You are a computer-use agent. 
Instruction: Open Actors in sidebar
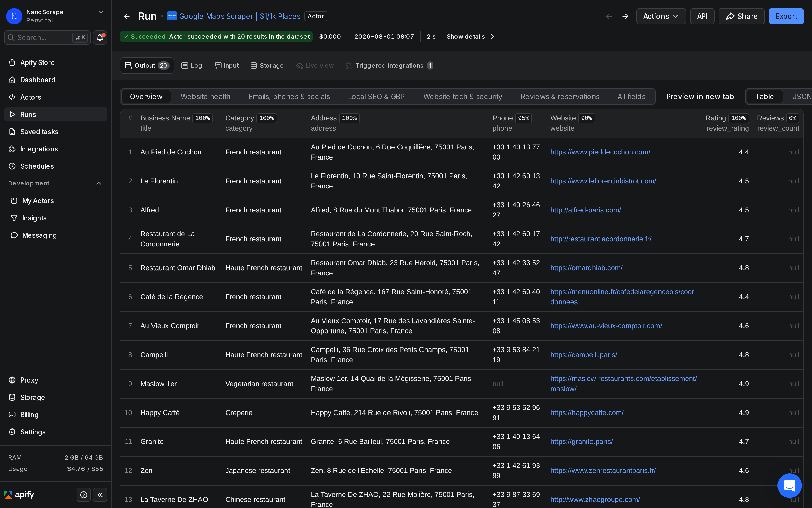[x=55, y=97]
